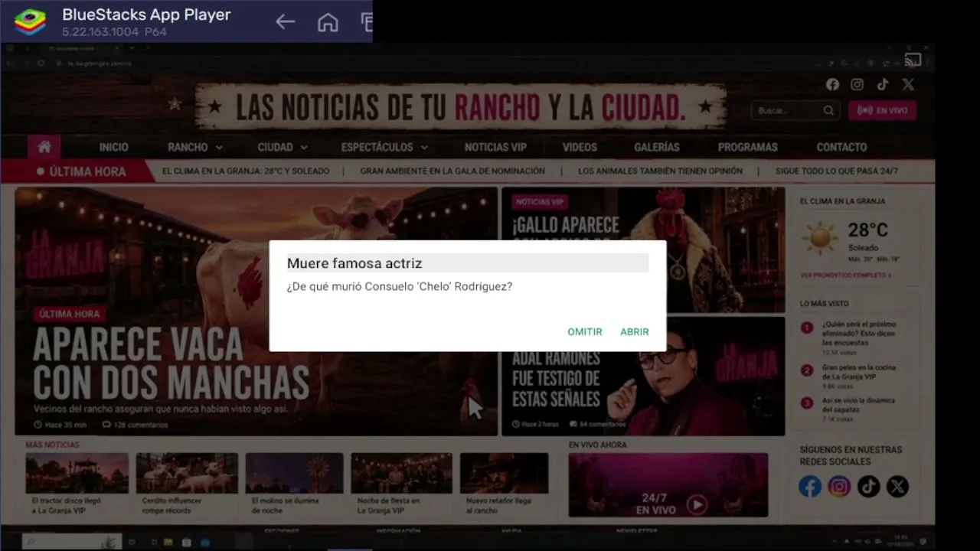Open the Noticias VIP menu item
980x551 pixels.
coord(495,147)
